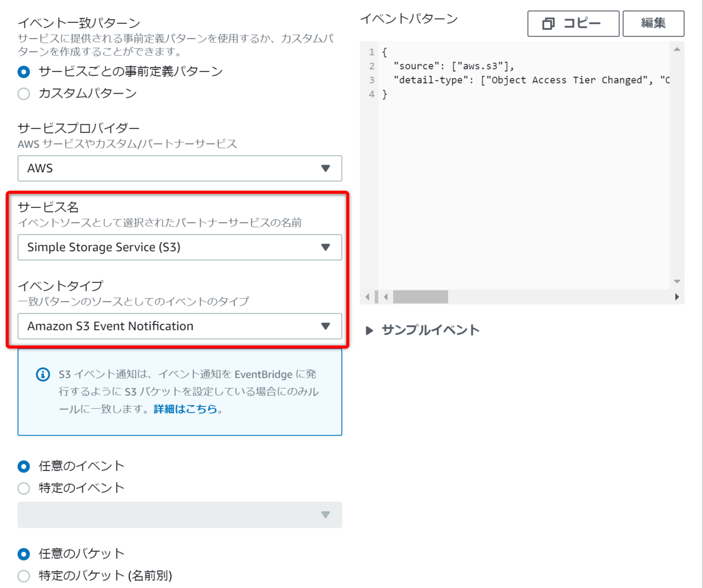Click the "source": ["aws.s3"] code line
Viewport: 703px width, 588px height.
(x=454, y=66)
